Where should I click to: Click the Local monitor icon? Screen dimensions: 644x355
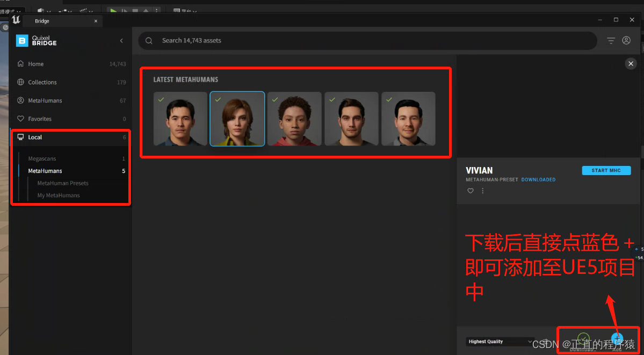20,137
